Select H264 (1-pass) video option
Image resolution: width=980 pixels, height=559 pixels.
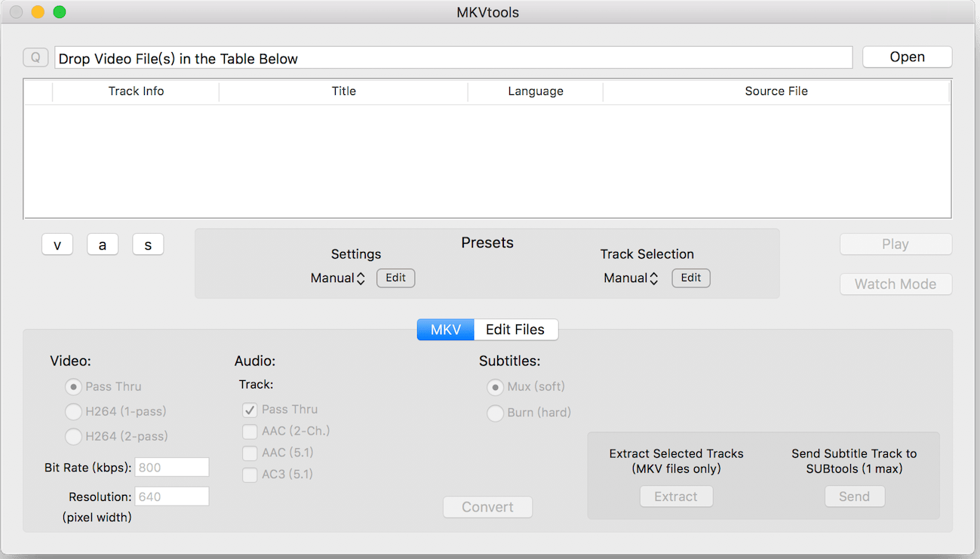click(73, 412)
